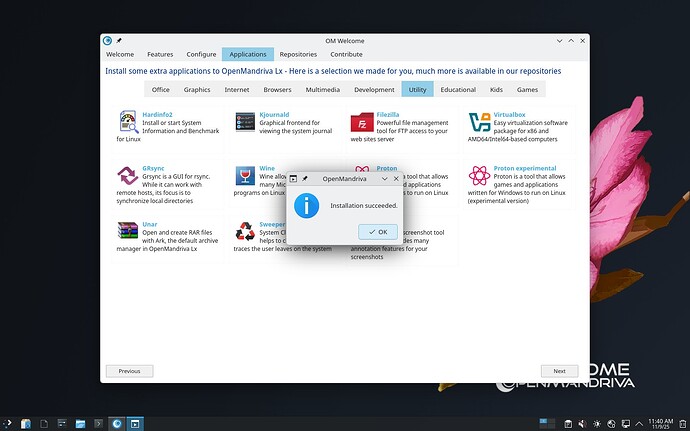Select the Kjournald system journal icon
Screen dimensions: 690x431
point(245,122)
